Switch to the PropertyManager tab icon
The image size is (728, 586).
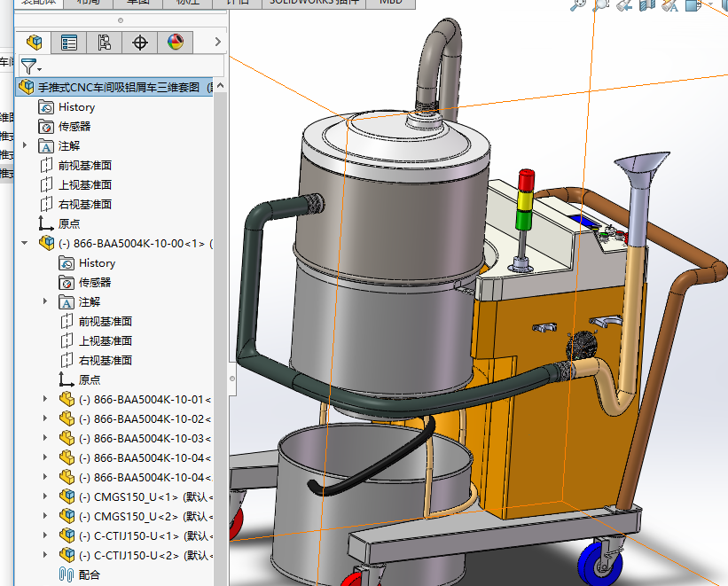coord(69,42)
